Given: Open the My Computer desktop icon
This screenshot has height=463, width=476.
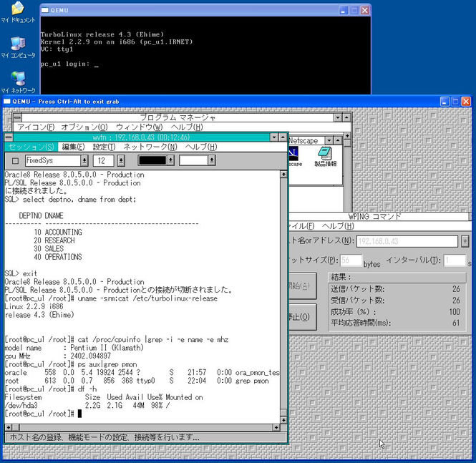Looking at the screenshot, I should point(18,47).
